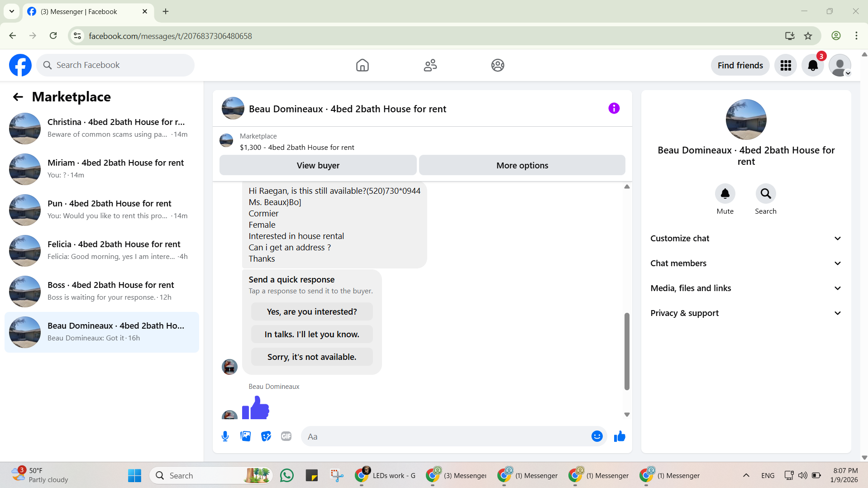The image size is (868, 488).
Task: Open the account profile picture menu
Action: tap(840, 66)
